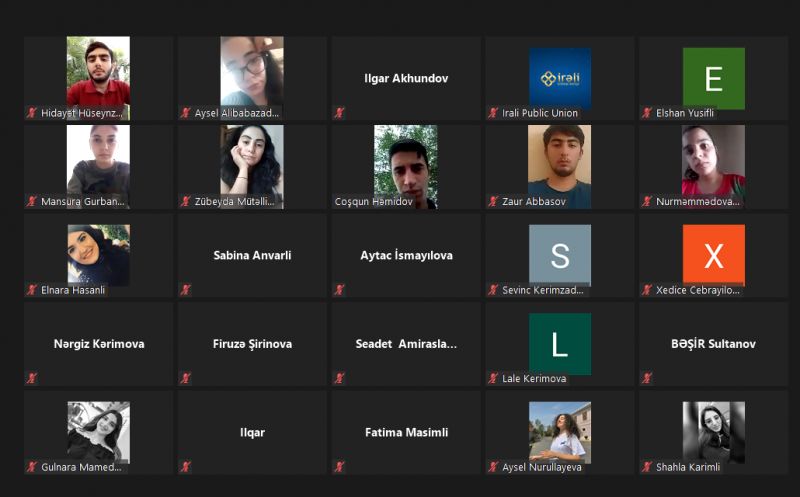Click muted mic icon on Nərgiz Kərimova tile
Image resolution: width=800 pixels, height=497 pixels.
pyautogui.click(x=32, y=378)
